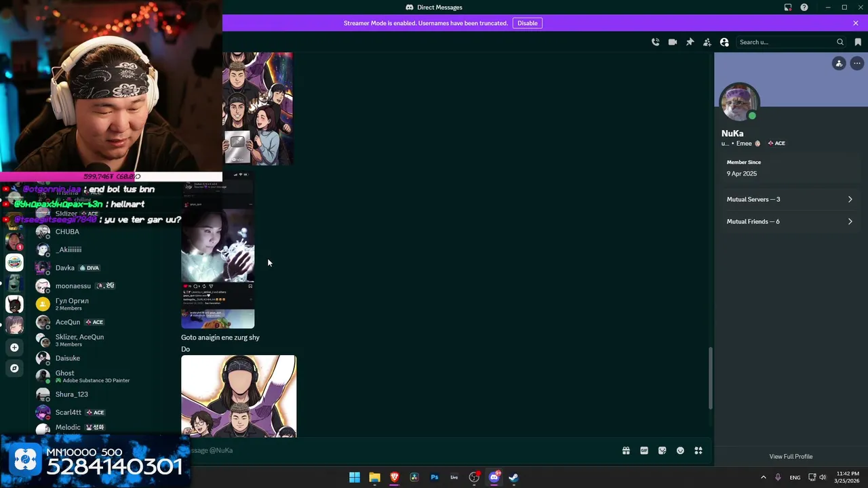Screen dimensions: 868x488
Task: Open the woman photo screenshot attachment
Action: coord(218,249)
